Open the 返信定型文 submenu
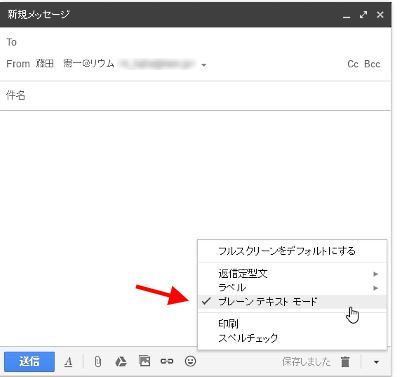Viewport: 400px width, 377px height. 292,274
